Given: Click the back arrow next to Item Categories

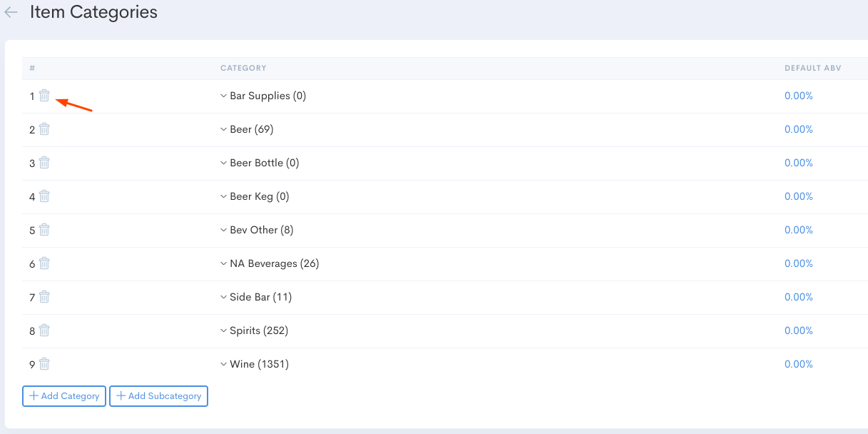Looking at the screenshot, I should (11, 12).
